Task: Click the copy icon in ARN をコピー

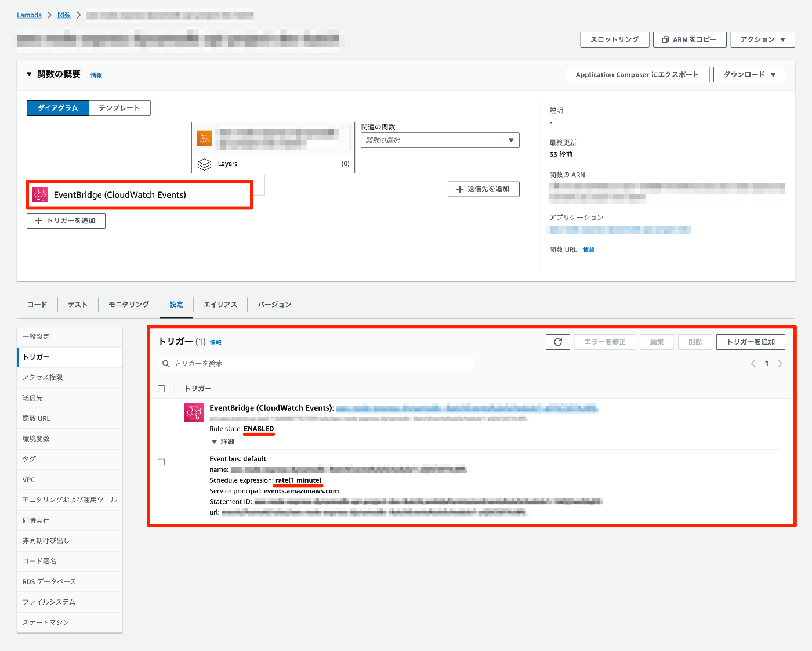Action: (665, 39)
